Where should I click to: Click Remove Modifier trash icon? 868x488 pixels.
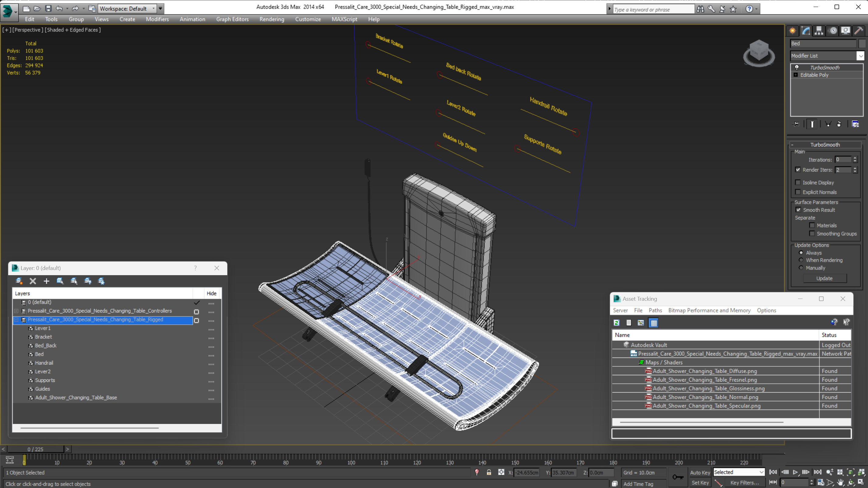point(839,124)
